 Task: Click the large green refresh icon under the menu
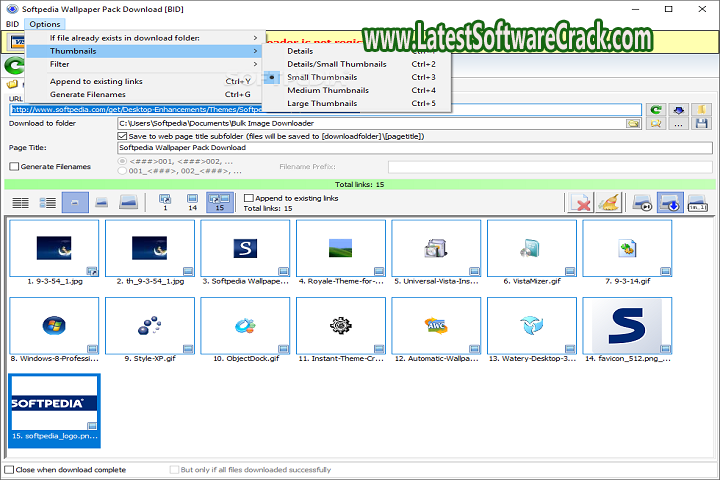(x=14, y=65)
